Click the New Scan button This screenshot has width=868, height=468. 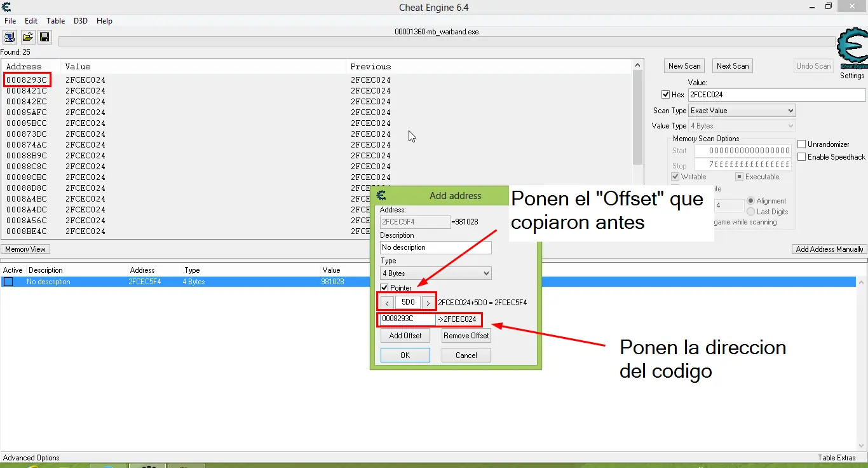click(684, 66)
